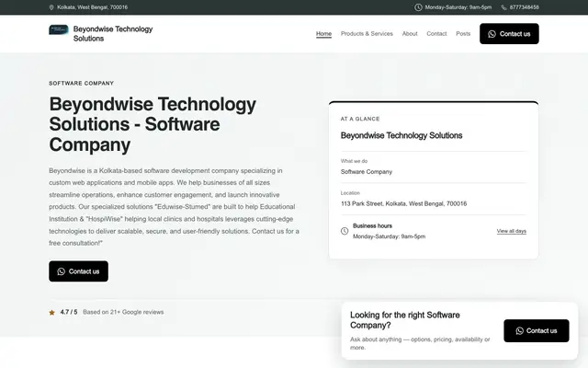Image resolution: width=588 pixels, height=368 pixels.
Task: Click the hero section Contact us button label
Action: pos(84,271)
